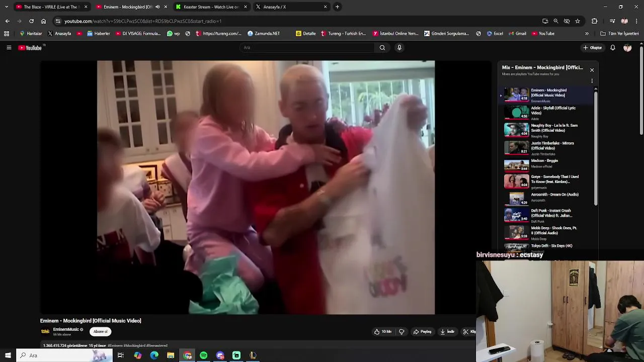This screenshot has height=362, width=644.
Task: Open YouTube notifications bell
Action: tap(613, 48)
